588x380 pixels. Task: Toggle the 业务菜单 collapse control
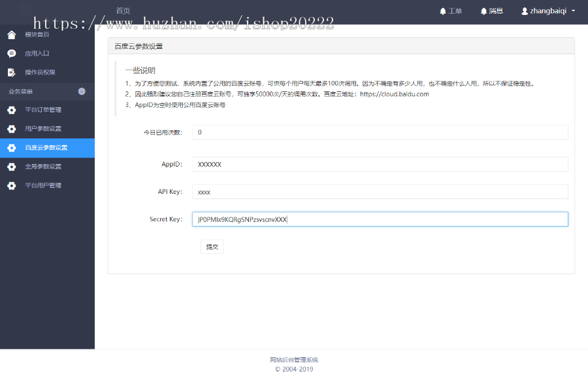(81, 91)
